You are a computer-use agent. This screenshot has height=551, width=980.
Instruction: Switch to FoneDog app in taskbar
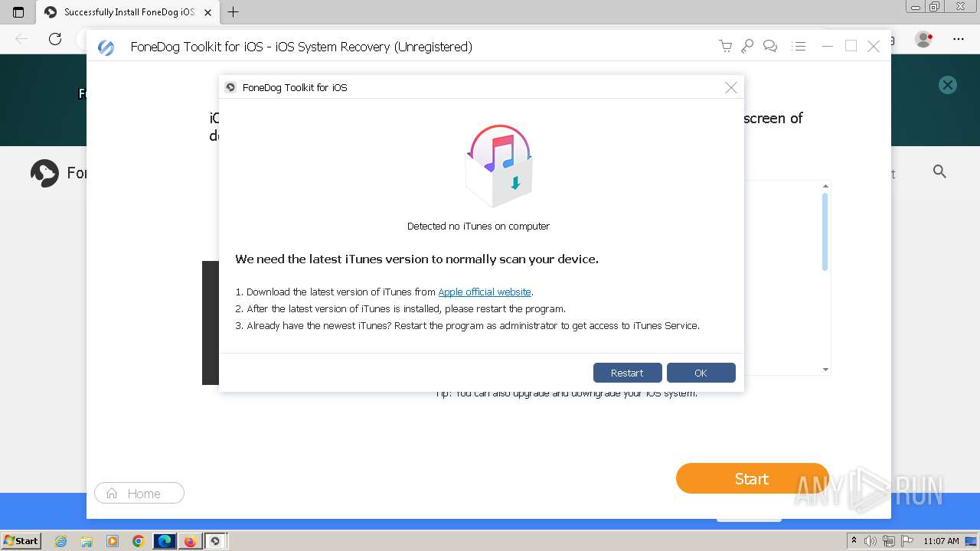(x=215, y=541)
